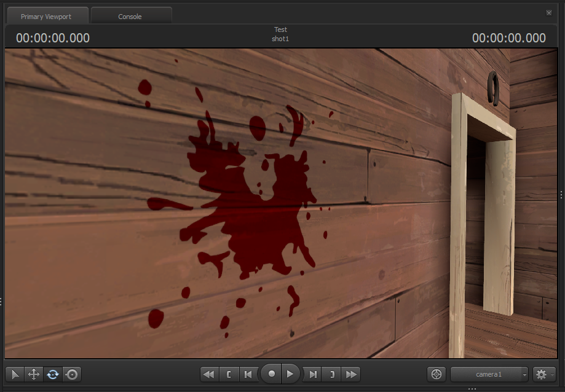Open the camera1 dropdown
Viewport: 565px width, 392px height.
click(489, 374)
